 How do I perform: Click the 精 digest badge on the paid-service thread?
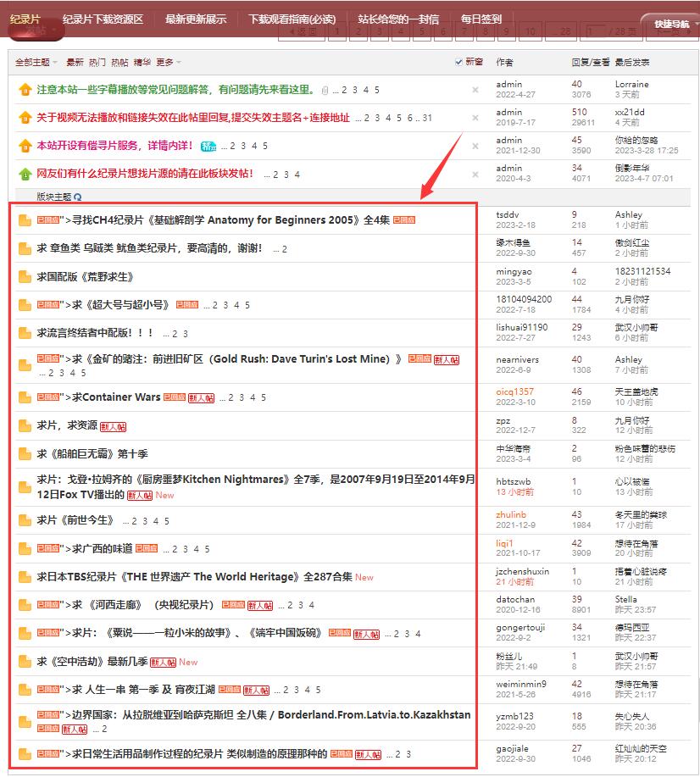(208, 146)
